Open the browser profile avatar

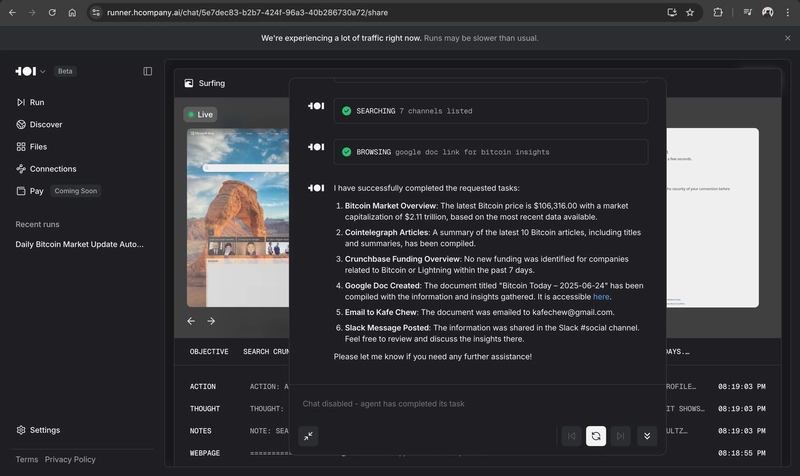[767, 12]
